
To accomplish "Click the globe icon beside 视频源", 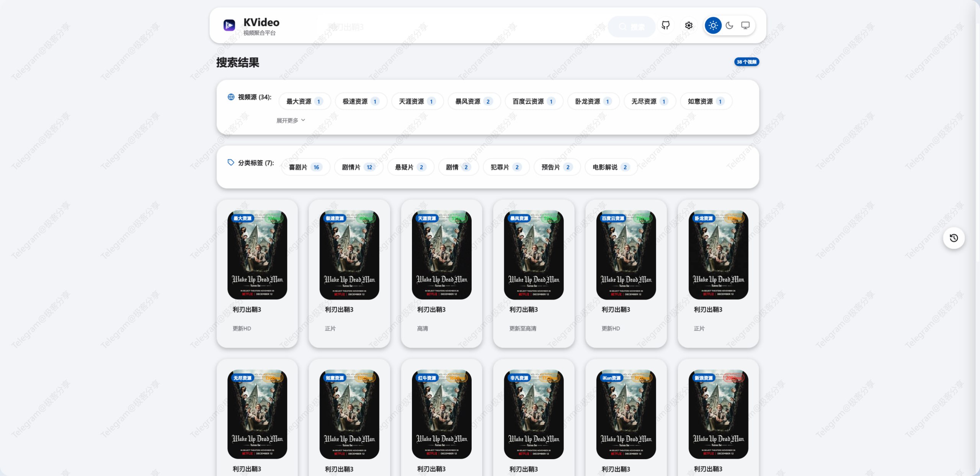I will pyautogui.click(x=231, y=97).
